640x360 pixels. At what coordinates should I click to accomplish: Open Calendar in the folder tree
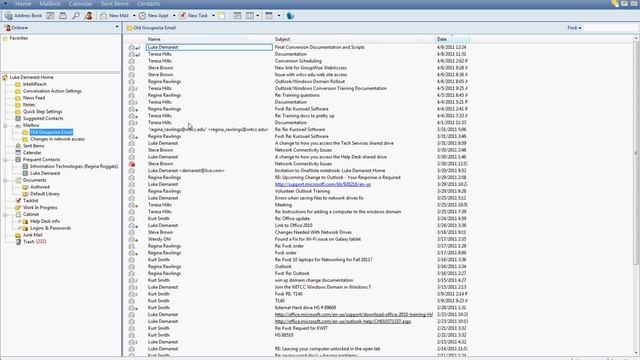pyautogui.click(x=32, y=153)
